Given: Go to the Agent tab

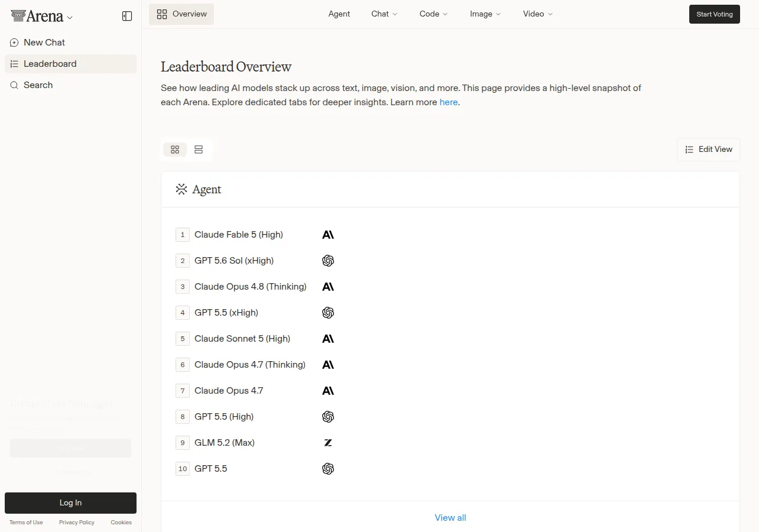Looking at the screenshot, I should [339, 14].
